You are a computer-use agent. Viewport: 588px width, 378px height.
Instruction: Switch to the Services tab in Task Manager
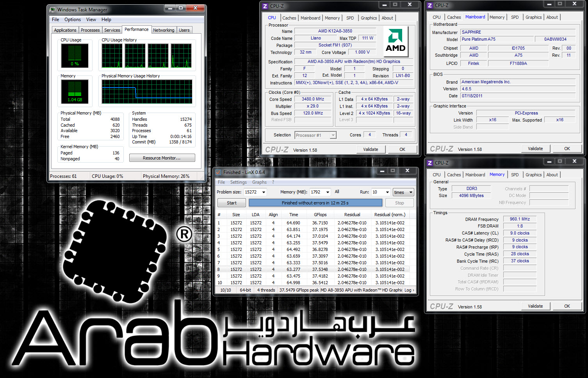[112, 30]
